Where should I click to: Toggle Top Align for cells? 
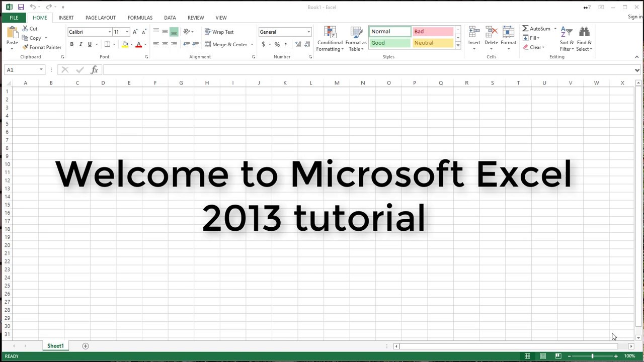[x=156, y=32]
